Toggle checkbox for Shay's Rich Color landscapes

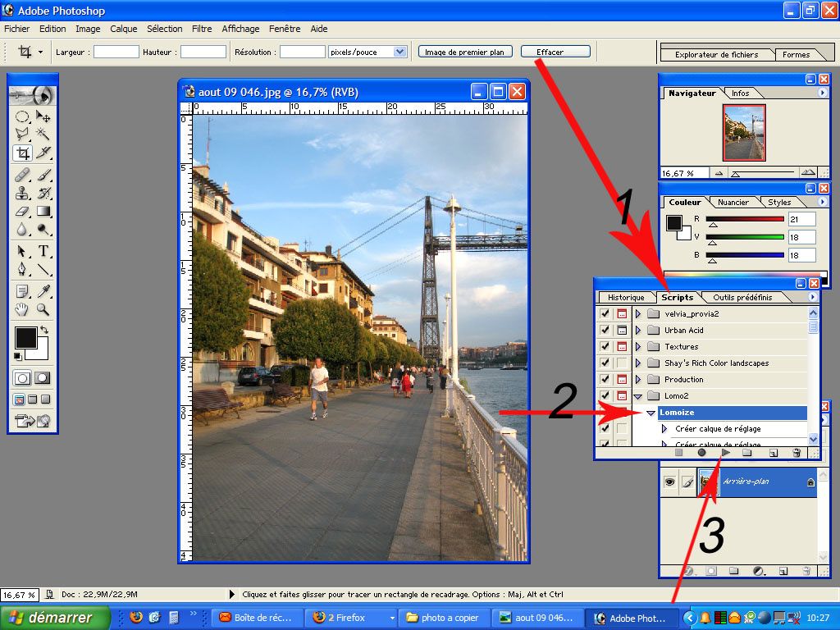[x=605, y=363]
